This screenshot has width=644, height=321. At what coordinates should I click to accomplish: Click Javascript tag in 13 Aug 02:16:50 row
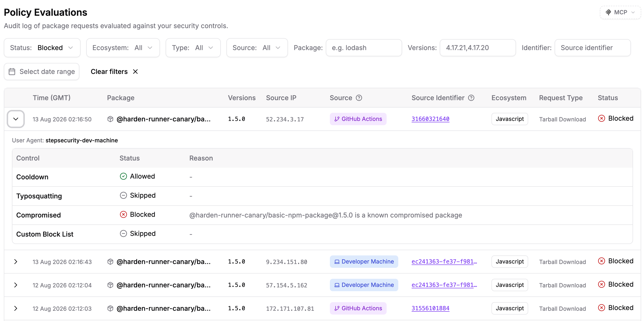[x=510, y=119]
